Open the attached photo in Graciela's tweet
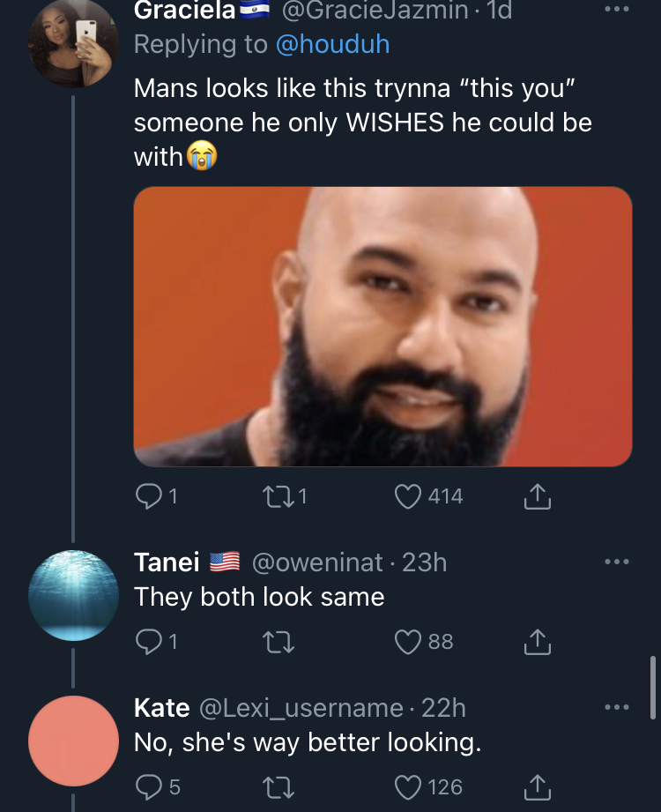 [x=382, y=326]
